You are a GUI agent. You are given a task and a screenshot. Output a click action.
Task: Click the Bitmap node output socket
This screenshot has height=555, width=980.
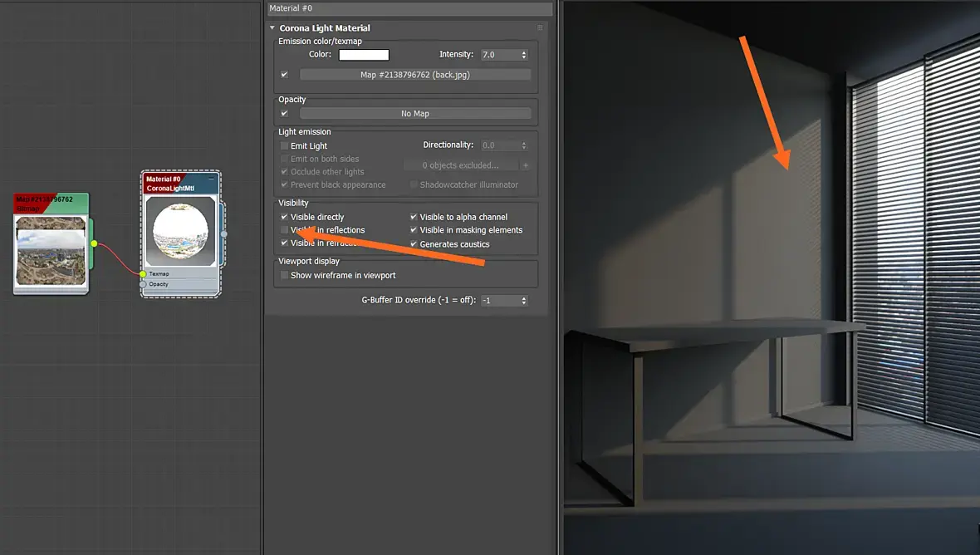pyautogui.click(x=94, y=243)
